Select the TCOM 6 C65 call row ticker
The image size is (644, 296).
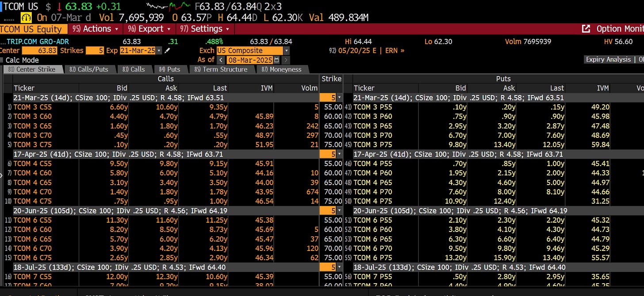pos(33,239)
